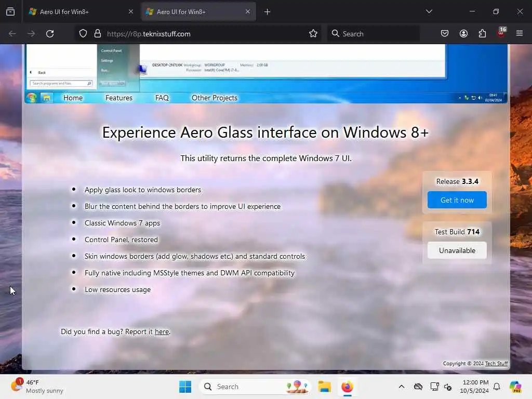Open Firefox account icon
This screenshot has width=532, height=399.
[x=464, y=33]
